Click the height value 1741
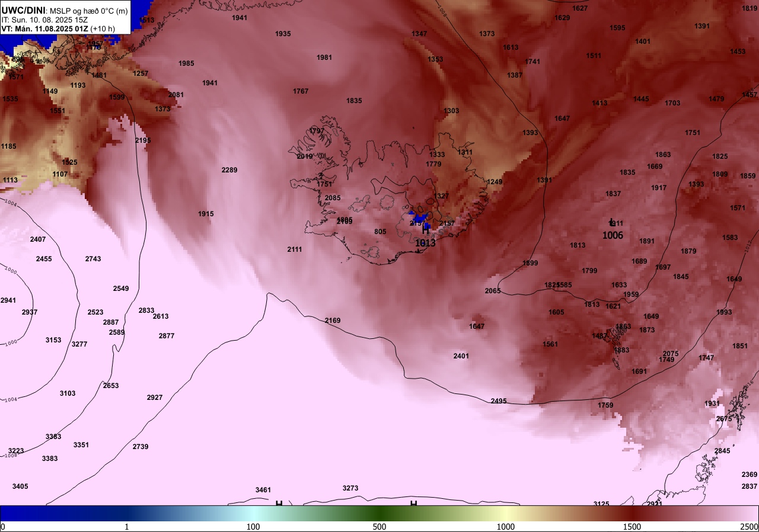The width and height of the screenshot is (759, 532). pyautogui.click(x=532, y=62)
